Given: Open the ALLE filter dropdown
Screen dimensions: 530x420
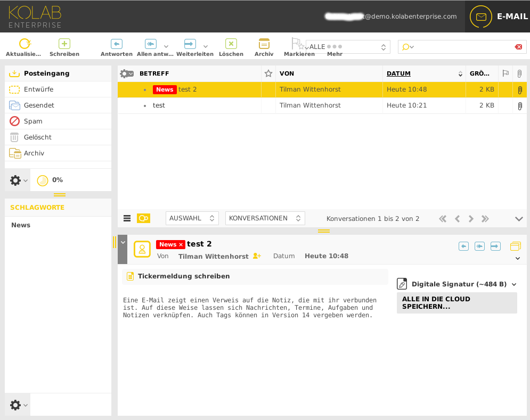Looking at the screenshot, I should click(x=348, y=47).
